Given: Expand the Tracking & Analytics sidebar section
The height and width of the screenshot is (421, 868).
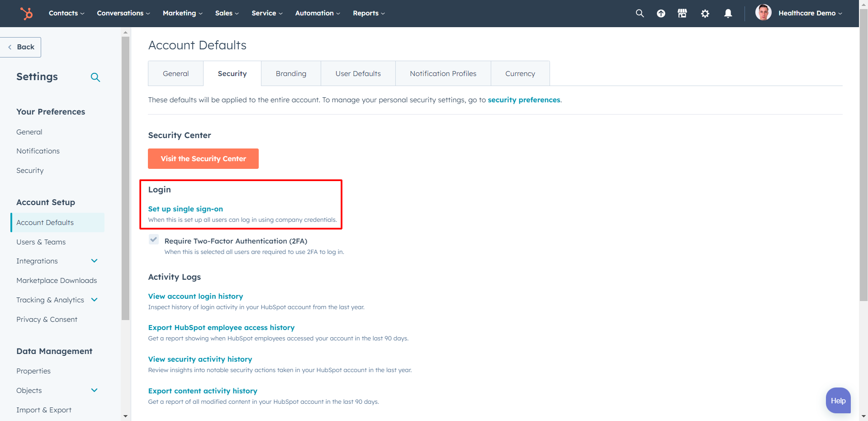Looking at the screenshot, I should point(94,300).
